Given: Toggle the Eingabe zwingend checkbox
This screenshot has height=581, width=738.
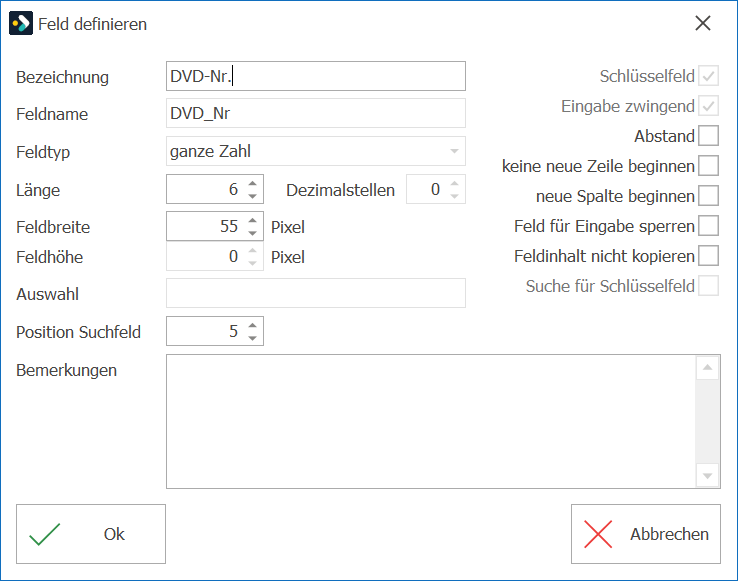Looking at the screenshot, I should (708, 106).
